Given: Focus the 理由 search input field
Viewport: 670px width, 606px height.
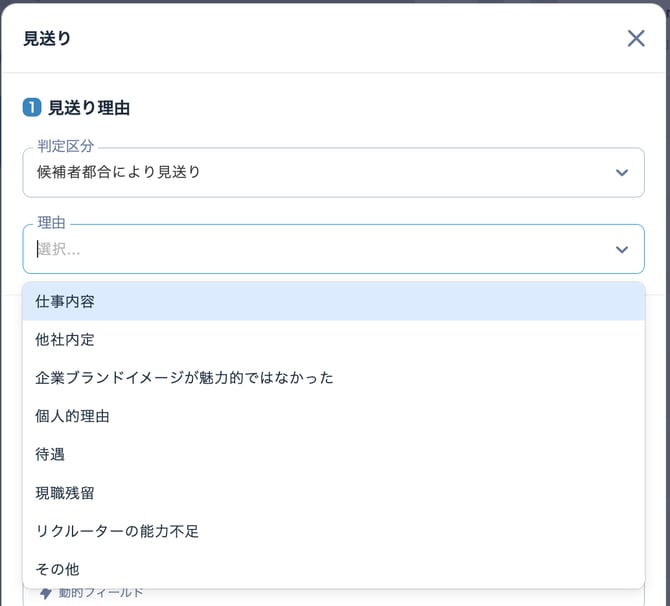Looking at the screenshot, I should [x=300, y=249].
